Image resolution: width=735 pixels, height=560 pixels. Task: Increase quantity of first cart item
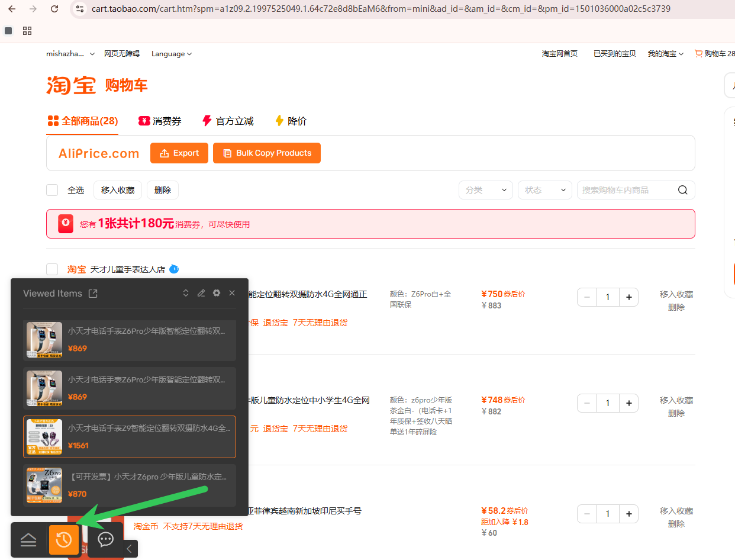pos(628,297)
